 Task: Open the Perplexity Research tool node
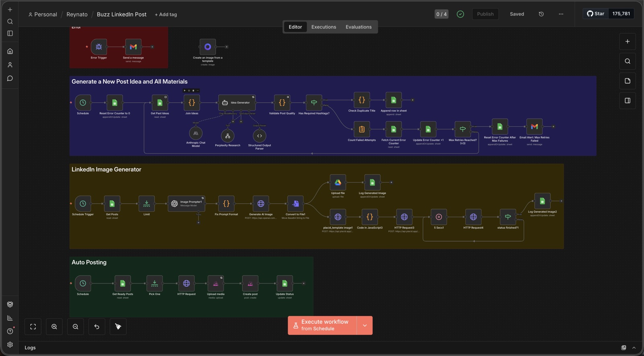[x=227, y=136]
